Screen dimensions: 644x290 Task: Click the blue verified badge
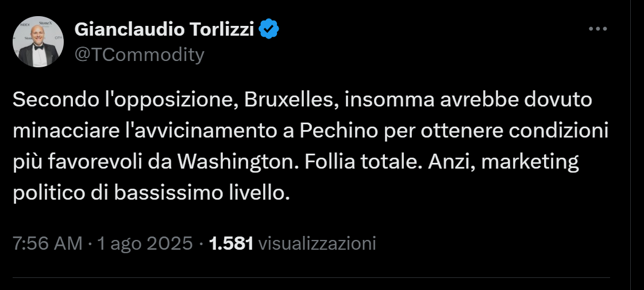pyautogui.click(x=269, y=28)
